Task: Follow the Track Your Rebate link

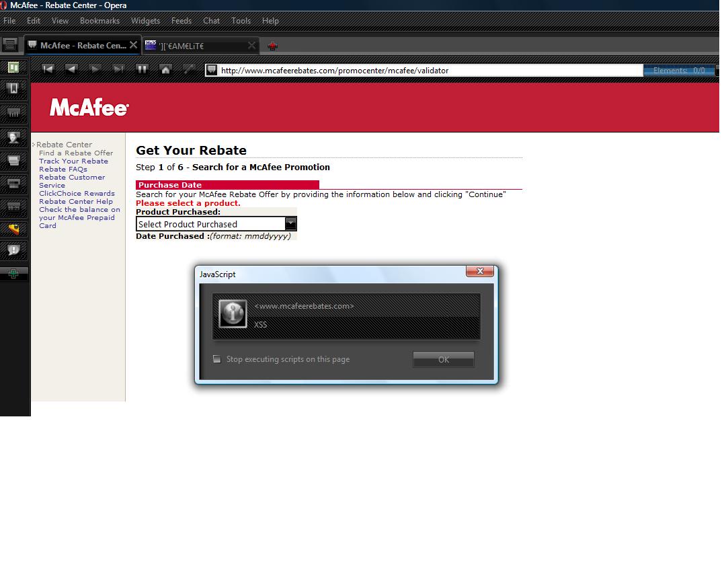Action: tap(73, 161)
